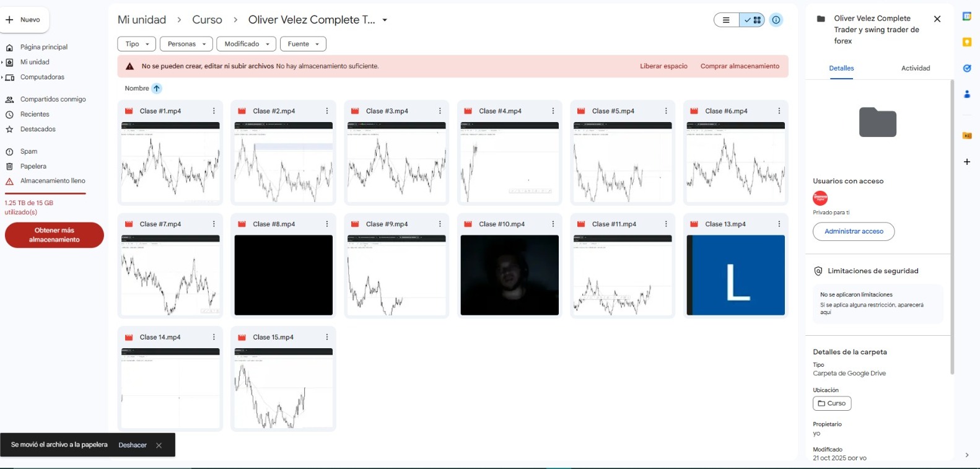Open more options for Clase 15.mp4
This screenshot has width=980, height=469.
pos(327,337)
